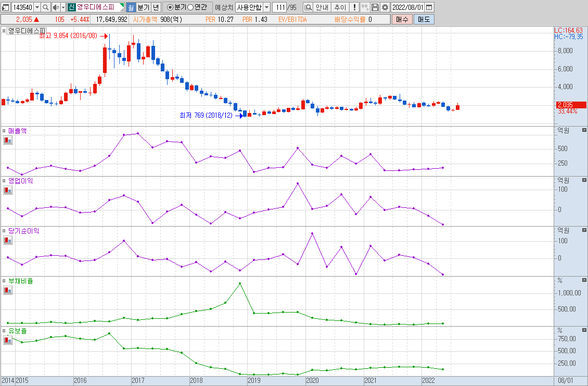Open settings with the gear icon
588x386 pixels.
click(385, 7)
